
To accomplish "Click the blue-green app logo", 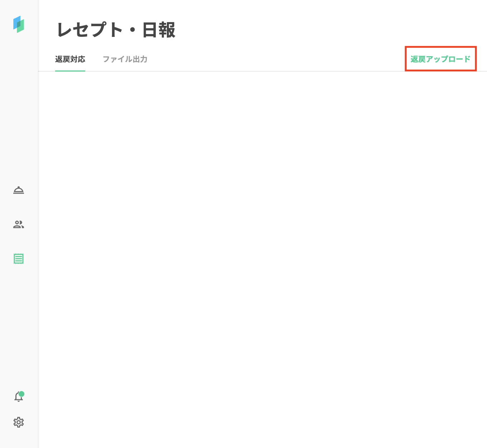I will click(19, 24).
